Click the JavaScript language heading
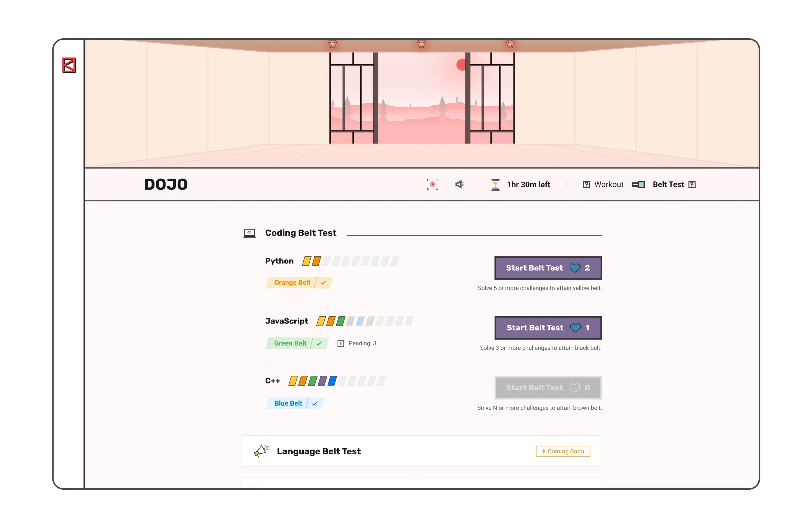812x528 pixels. [x=286, y=321]
